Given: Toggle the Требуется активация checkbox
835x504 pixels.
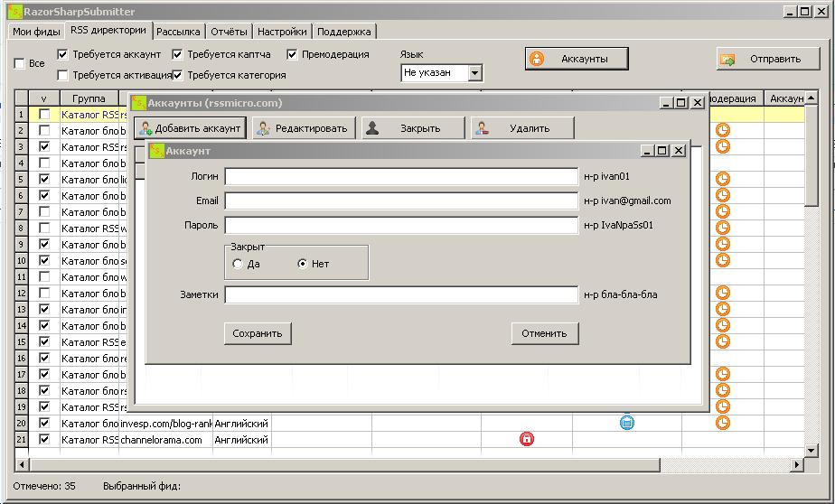Looking at the screenshot, I should (63, 75).
